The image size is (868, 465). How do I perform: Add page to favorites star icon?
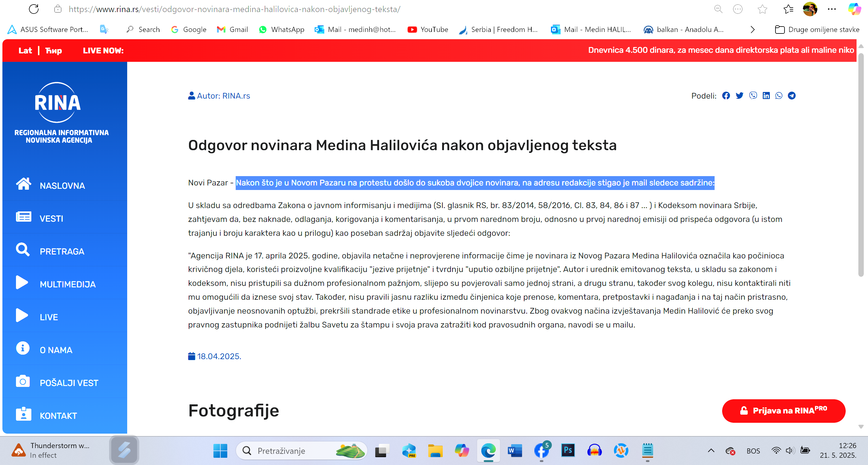point(762,9)
